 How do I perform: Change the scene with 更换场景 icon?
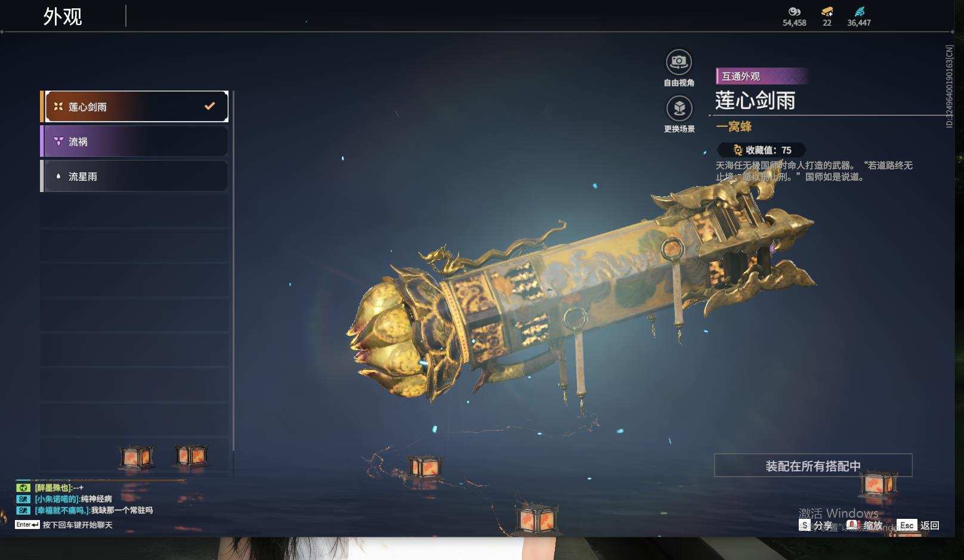pyautogui.click(x=679, y=109)
